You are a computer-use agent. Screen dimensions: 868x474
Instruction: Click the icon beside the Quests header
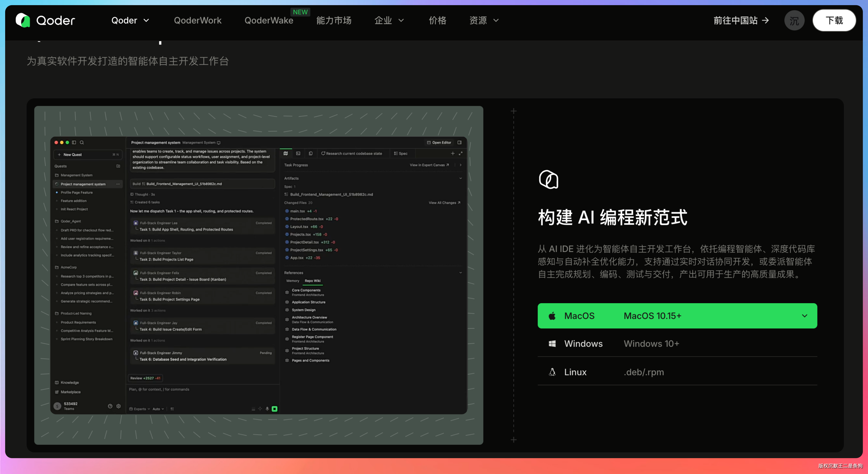pos(118,166)
